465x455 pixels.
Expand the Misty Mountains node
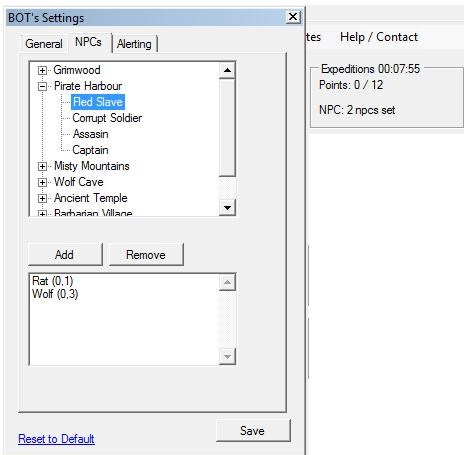42,166
